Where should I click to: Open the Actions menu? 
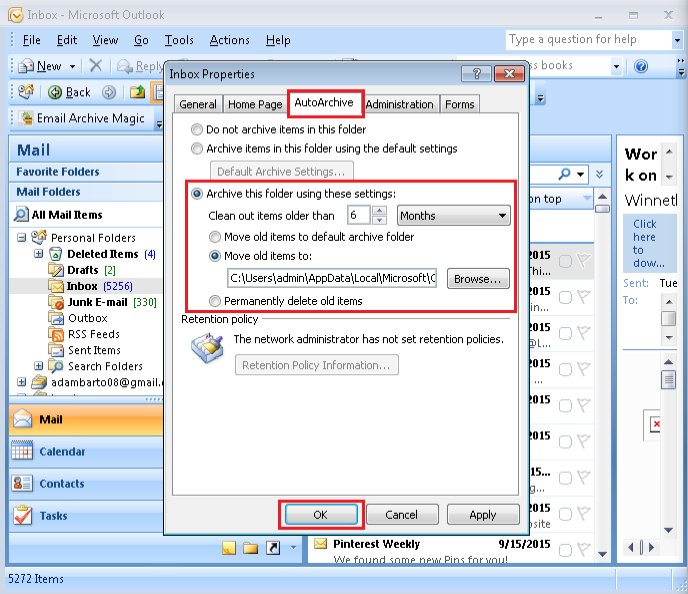[229, 40]
